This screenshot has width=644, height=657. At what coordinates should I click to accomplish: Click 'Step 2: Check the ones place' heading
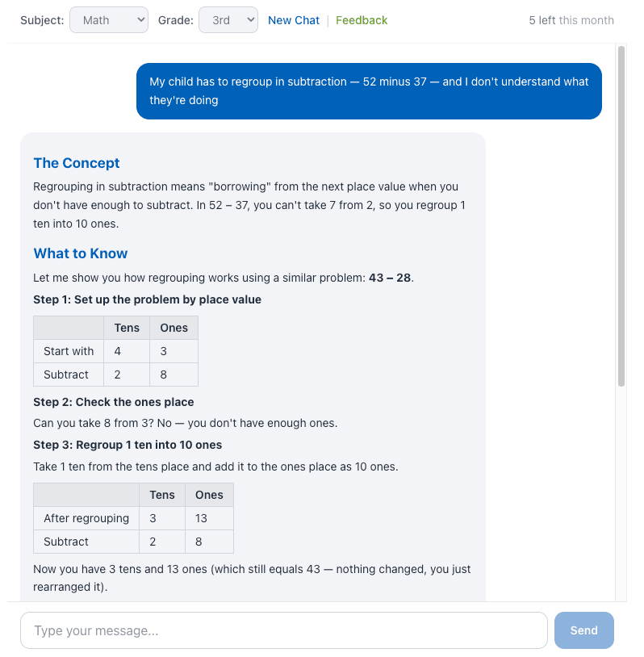pos(113,402)
